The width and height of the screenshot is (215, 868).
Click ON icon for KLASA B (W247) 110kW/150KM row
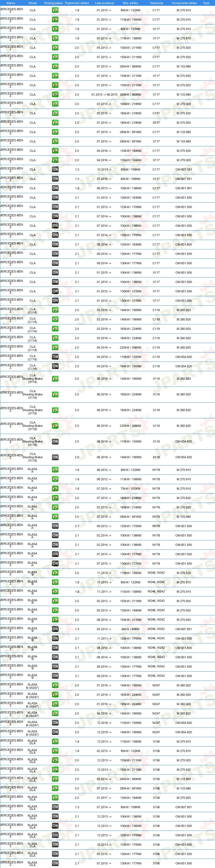pos(55,723)
